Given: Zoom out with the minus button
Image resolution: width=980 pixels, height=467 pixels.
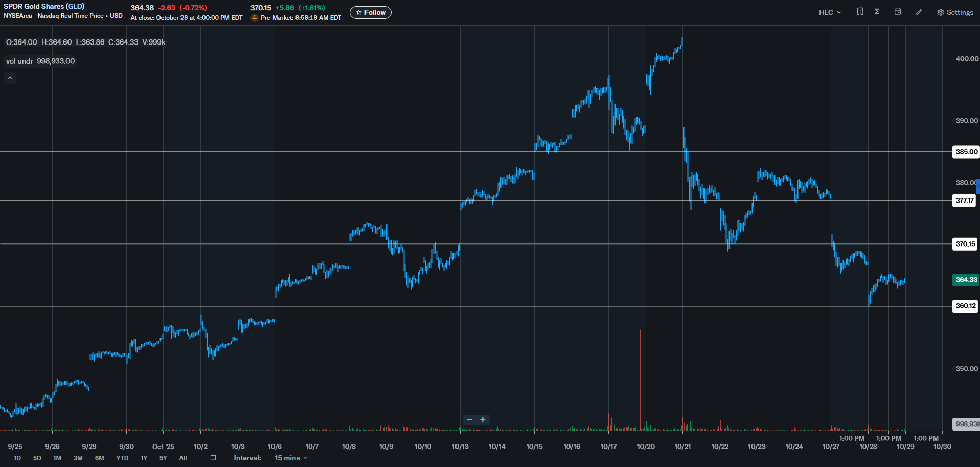Looking at the screenshot, I should click(469, 420).
